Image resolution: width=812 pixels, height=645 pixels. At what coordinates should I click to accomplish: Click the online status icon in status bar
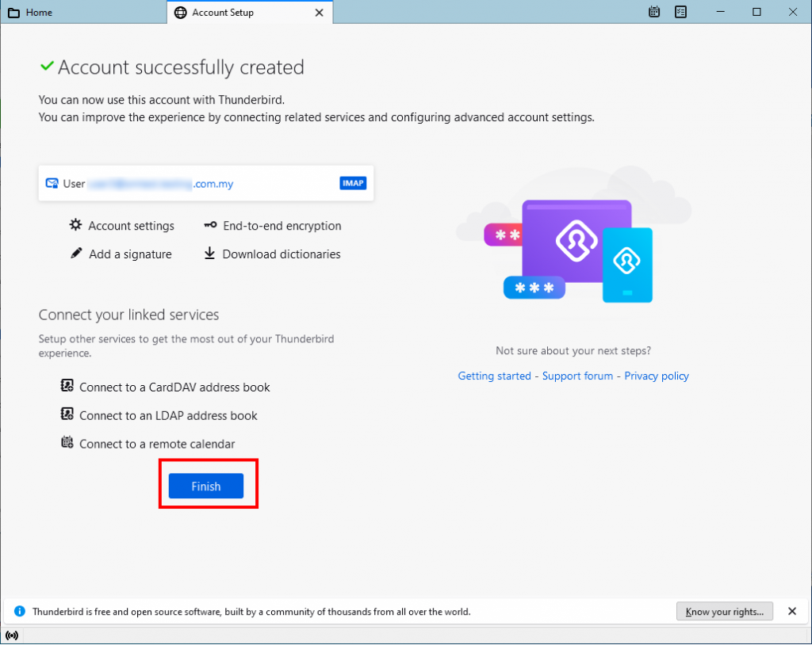click(x=11, y=635)
